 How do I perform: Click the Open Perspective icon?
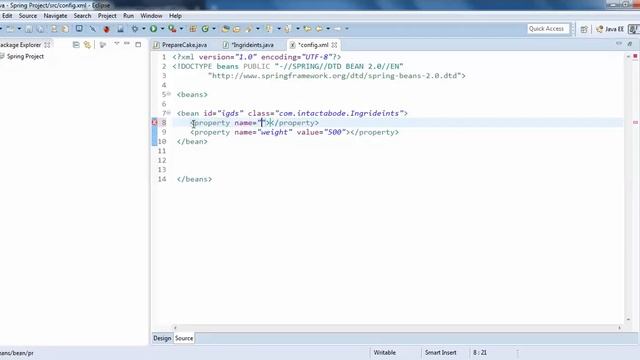[584, 29]
